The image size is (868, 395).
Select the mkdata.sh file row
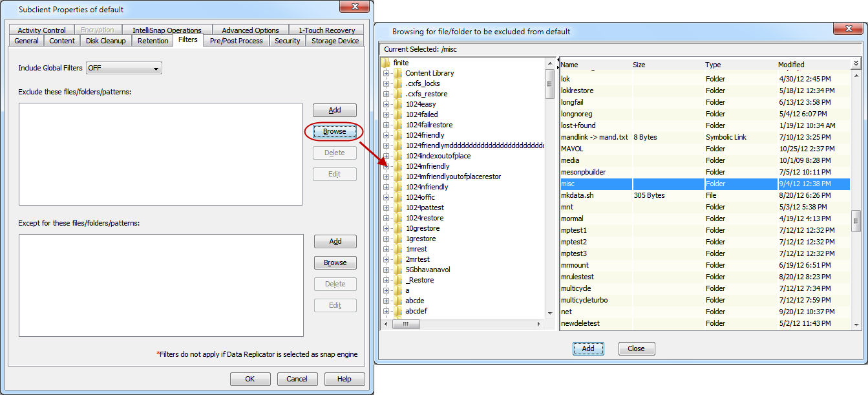(x=704, y=195)
